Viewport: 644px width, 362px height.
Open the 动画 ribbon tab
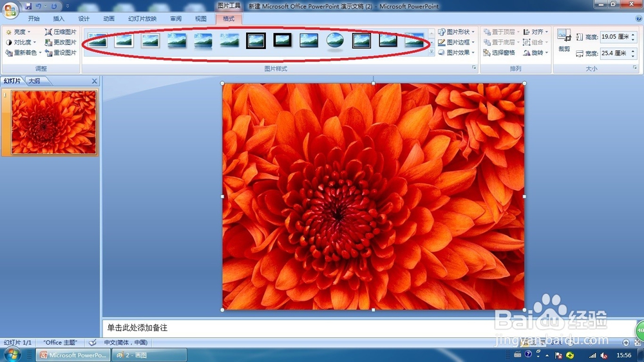coord(109,19)
